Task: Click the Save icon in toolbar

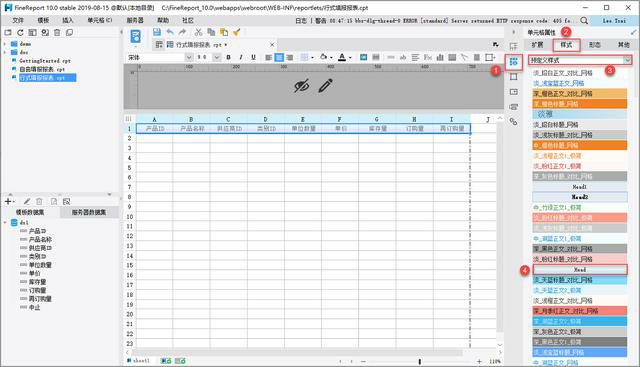Action: pyautogui.click(x=157, y=32)
